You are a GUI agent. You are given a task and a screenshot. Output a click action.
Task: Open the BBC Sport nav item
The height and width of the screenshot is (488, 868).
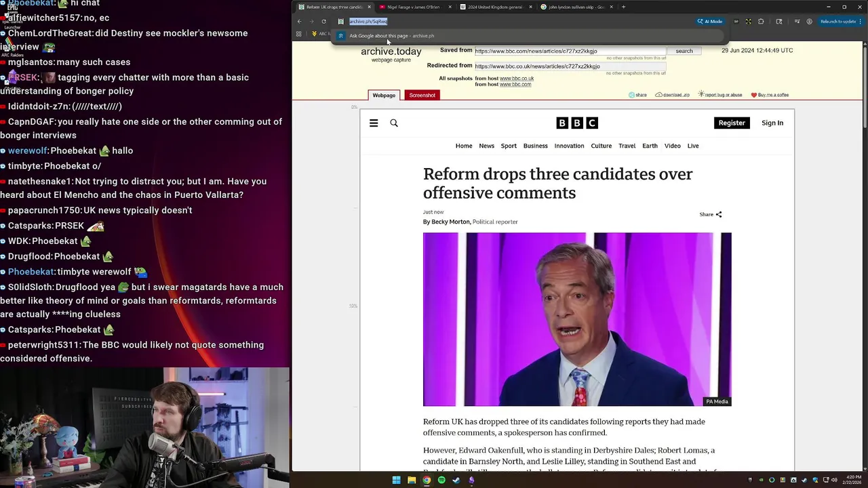click(509, 146)
